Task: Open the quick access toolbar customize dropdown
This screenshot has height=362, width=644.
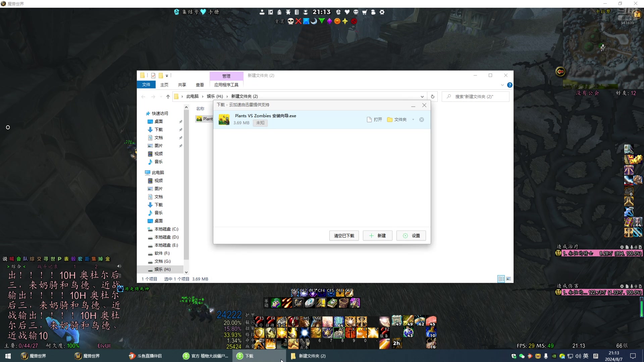Action: [x=167, y=76]
